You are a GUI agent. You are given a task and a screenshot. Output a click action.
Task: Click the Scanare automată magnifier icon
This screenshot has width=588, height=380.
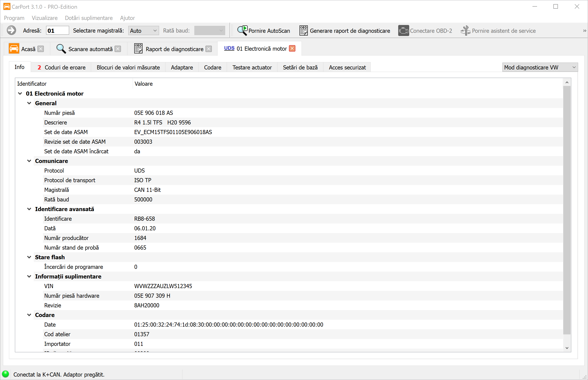click(x=61, y=49)
